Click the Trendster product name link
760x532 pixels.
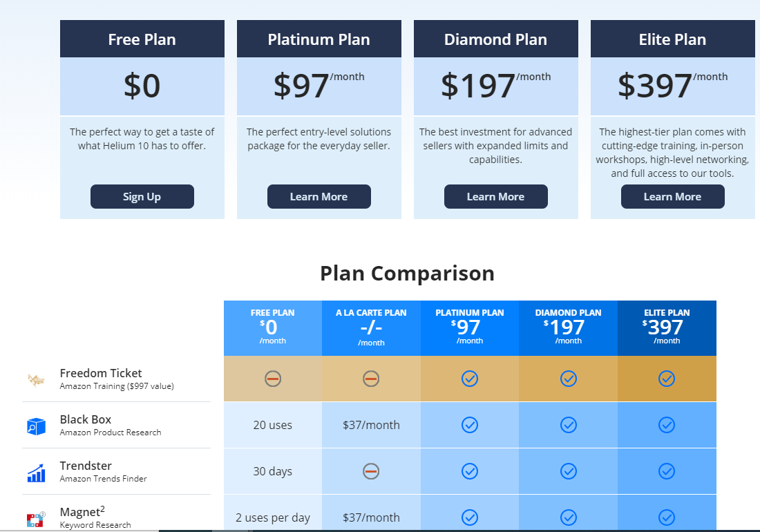86,466
